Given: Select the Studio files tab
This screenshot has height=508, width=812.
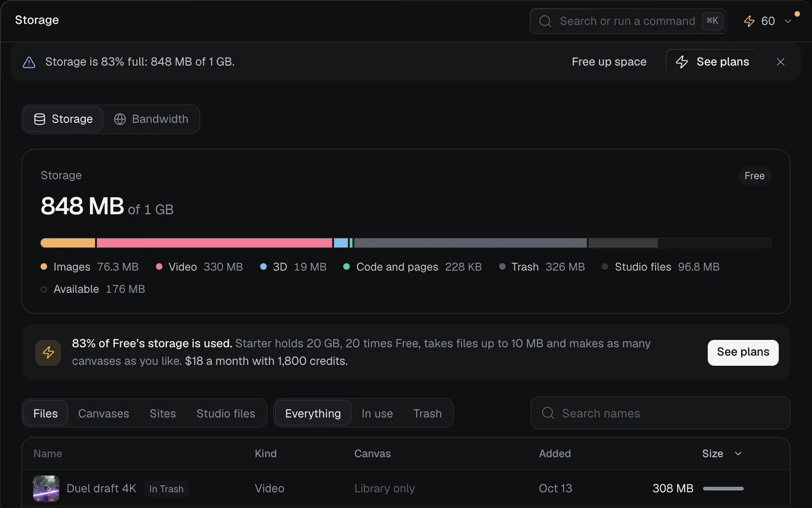Looking at the screenshot, I should [226, 414].
